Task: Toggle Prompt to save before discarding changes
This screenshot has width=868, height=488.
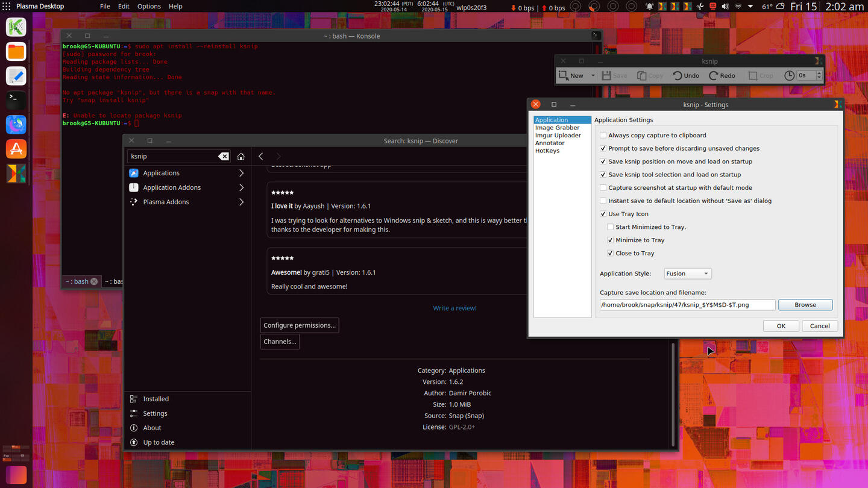Action: click(x=603, y=148)
